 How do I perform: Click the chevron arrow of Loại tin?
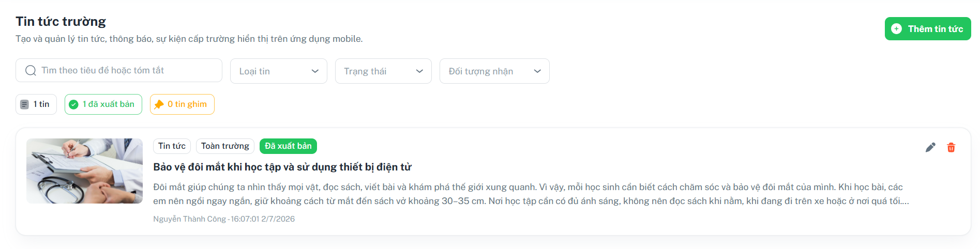point(315,71)
